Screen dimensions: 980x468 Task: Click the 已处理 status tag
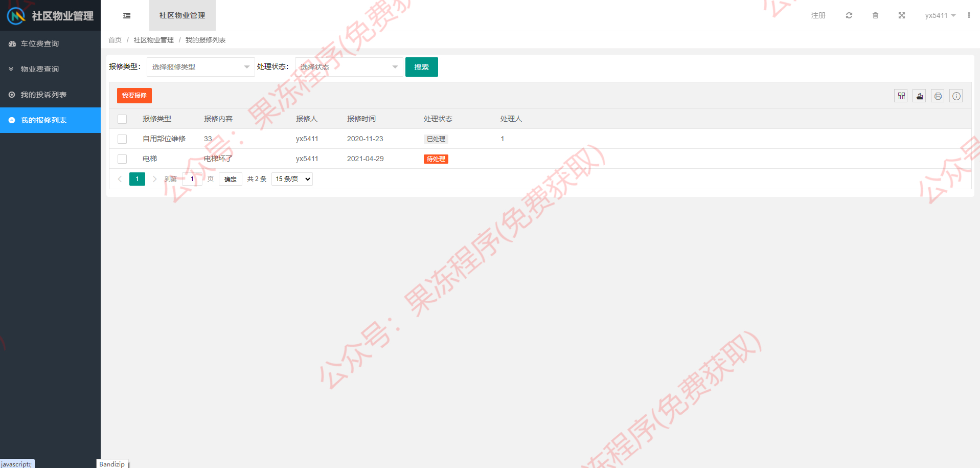click(x=436, y=139)
